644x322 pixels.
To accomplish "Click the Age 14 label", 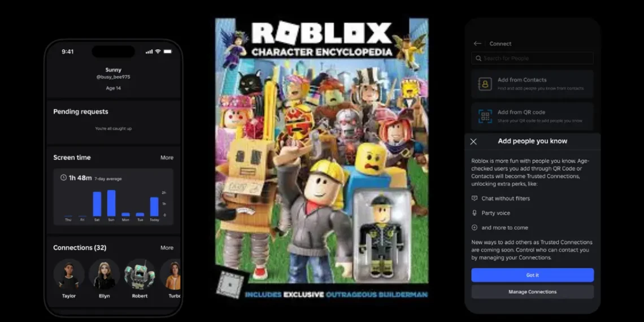I will (x=114, y=88).
